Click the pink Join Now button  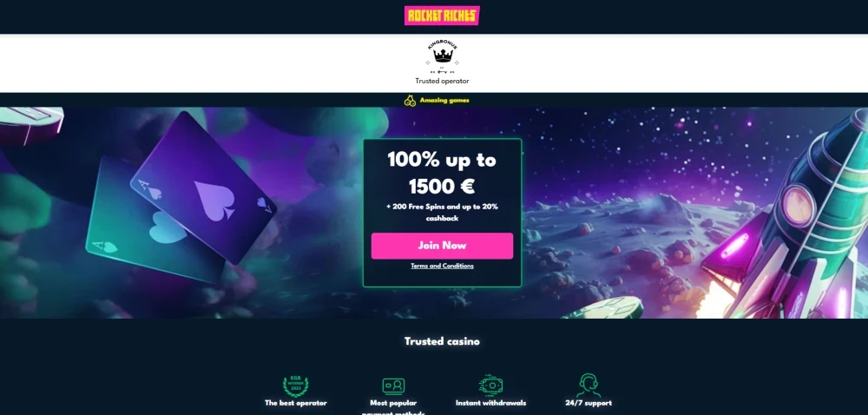pos(443,246)
